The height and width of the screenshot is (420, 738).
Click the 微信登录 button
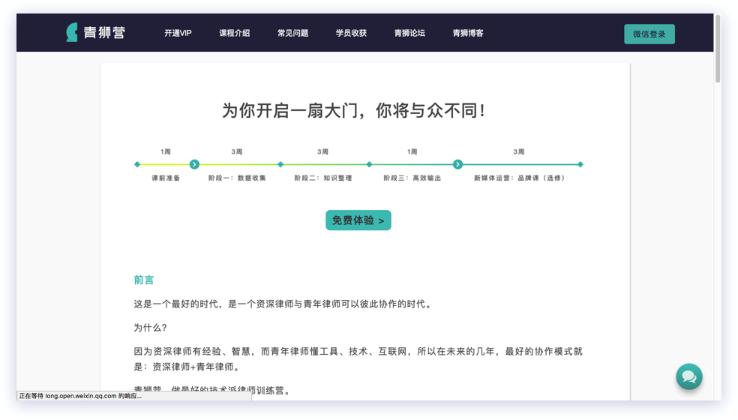[649, 34]
